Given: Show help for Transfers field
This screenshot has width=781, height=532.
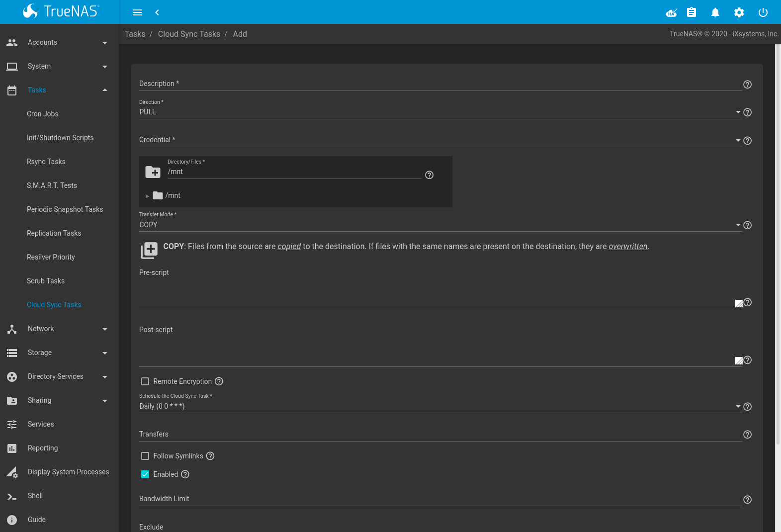Looking at the screenshot, I should pyautogui.click(x=747, y=435).
